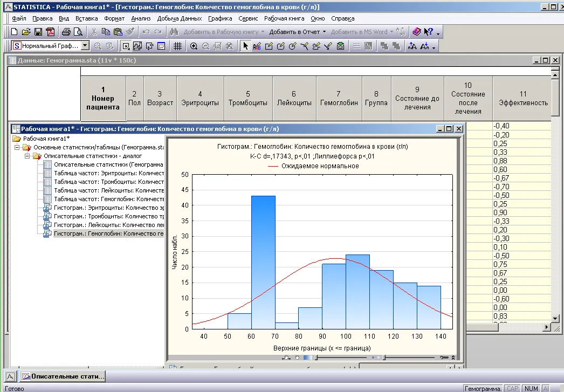
Task: Click the Описательные стати... taskbar button
Action: pos(63,376)
